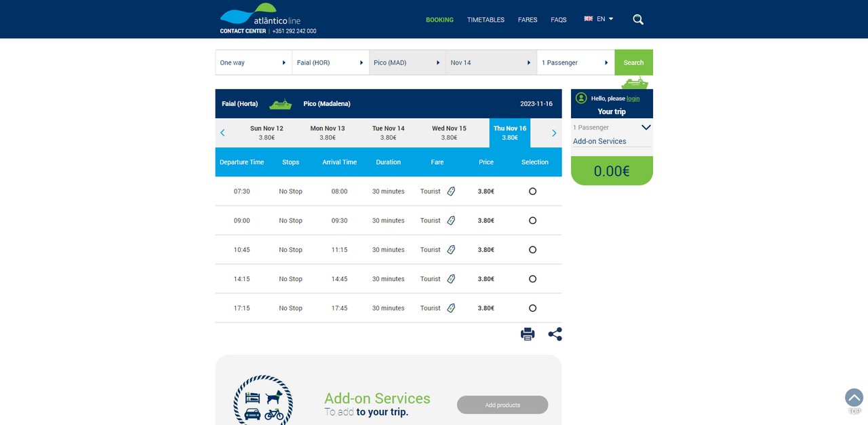Select the 10:45 departure radio button
Viewport: 868px width, 425px height.
pos(532,250)
